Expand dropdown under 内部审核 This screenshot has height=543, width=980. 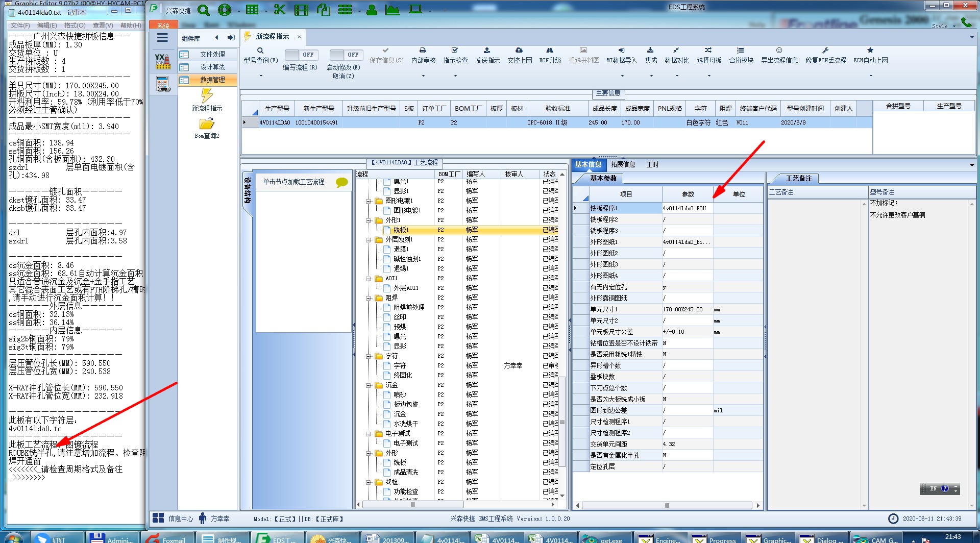(423, 76)
